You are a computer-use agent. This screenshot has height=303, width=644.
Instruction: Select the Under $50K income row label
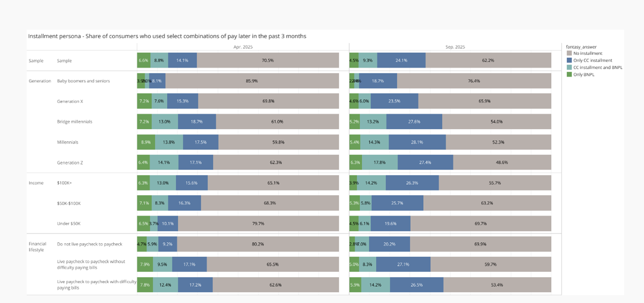click(x=69, y=224)
